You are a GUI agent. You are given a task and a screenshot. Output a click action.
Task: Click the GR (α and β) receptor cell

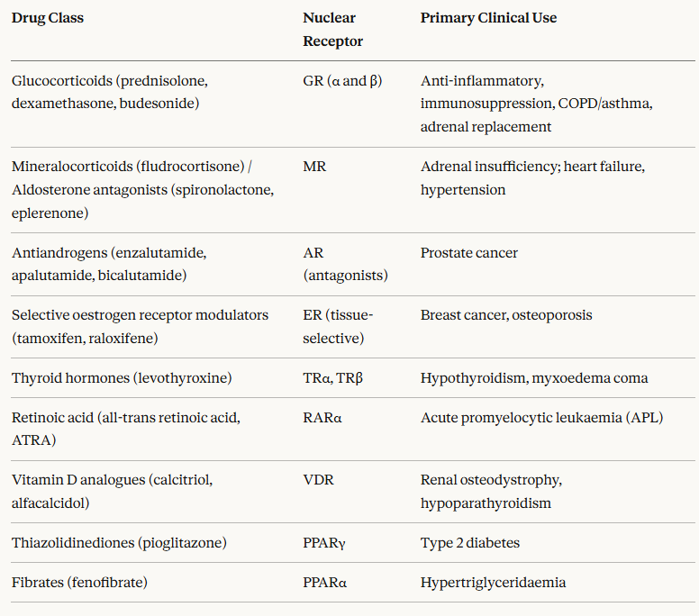pos(342,81)
